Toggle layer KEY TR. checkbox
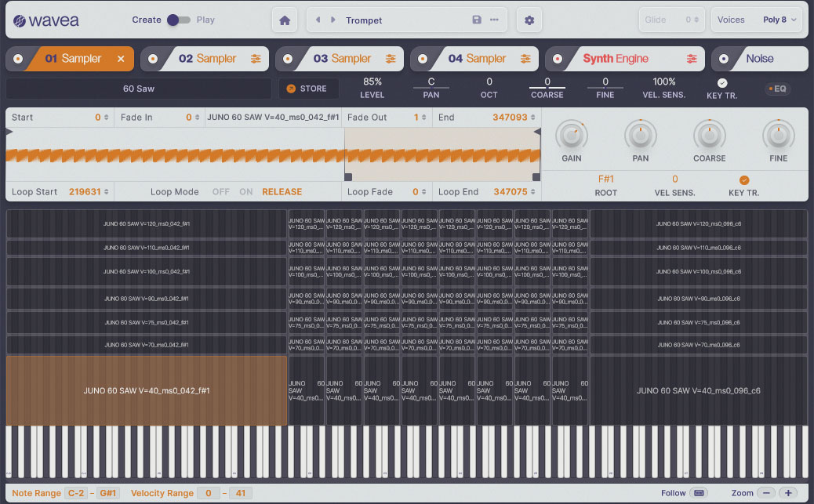The image size is (814, 504). pos(722,82)
